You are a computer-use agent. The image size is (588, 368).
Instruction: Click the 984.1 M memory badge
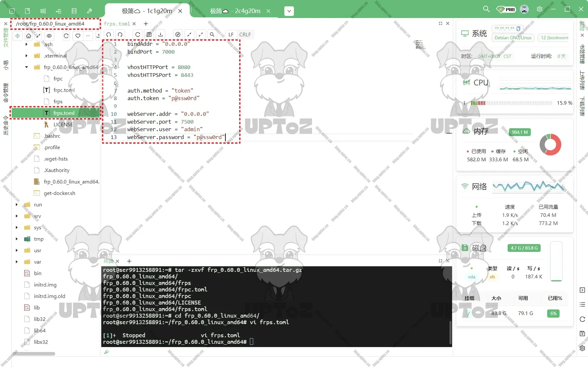(520, 132)
